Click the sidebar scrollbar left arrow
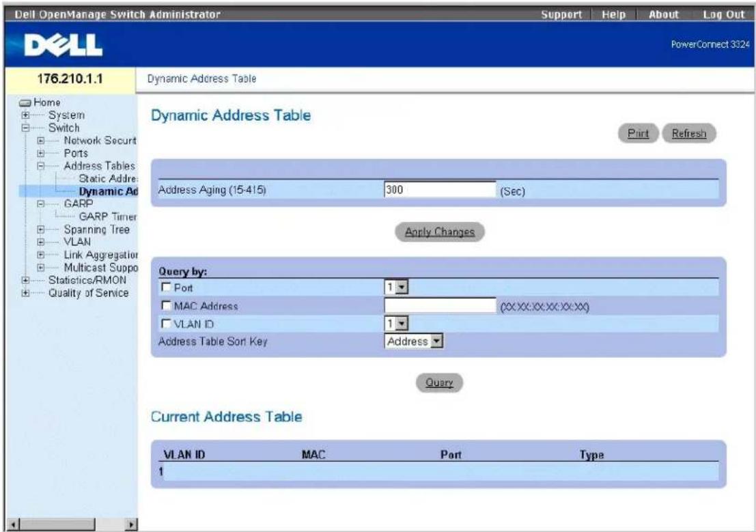 tap(14, 524)
